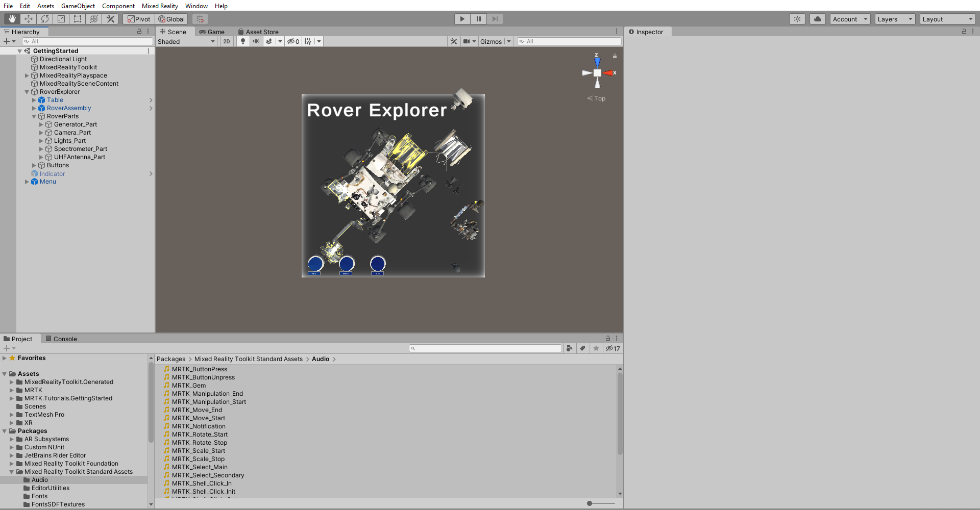Open the GameObject menu

78,6
